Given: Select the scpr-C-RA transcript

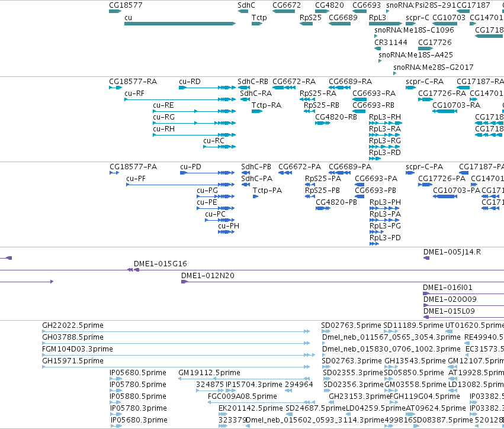Looking at the screenshot, I should tap(411, 88).
